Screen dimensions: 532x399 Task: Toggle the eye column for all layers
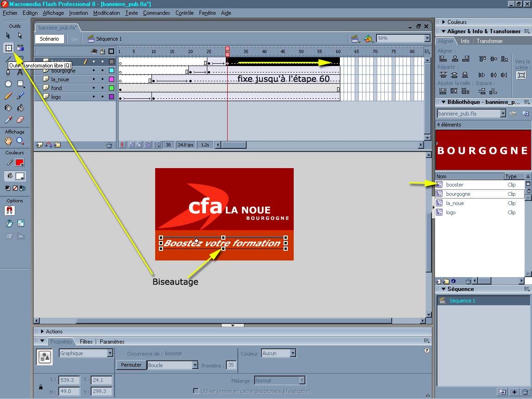point(94,51)
